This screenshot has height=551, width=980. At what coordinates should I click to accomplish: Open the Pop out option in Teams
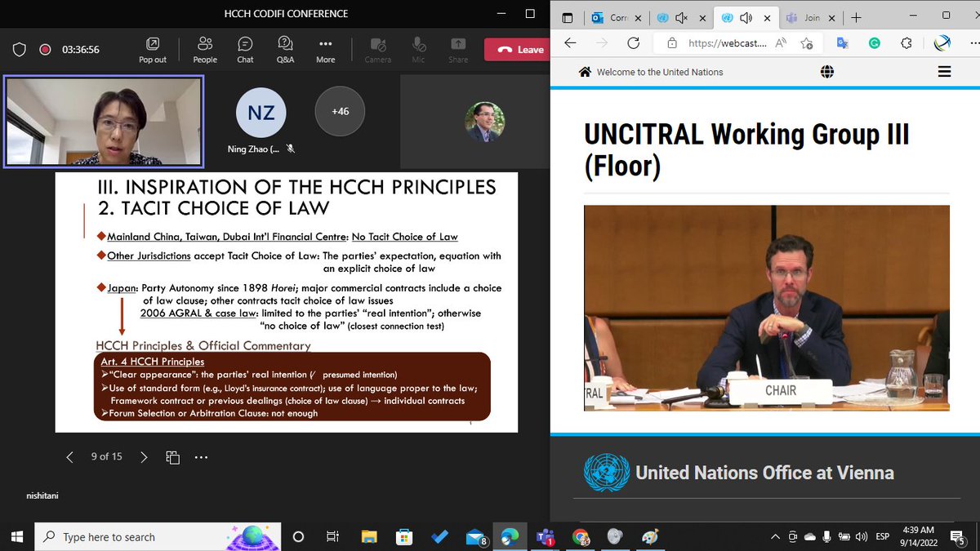[153, 50]
